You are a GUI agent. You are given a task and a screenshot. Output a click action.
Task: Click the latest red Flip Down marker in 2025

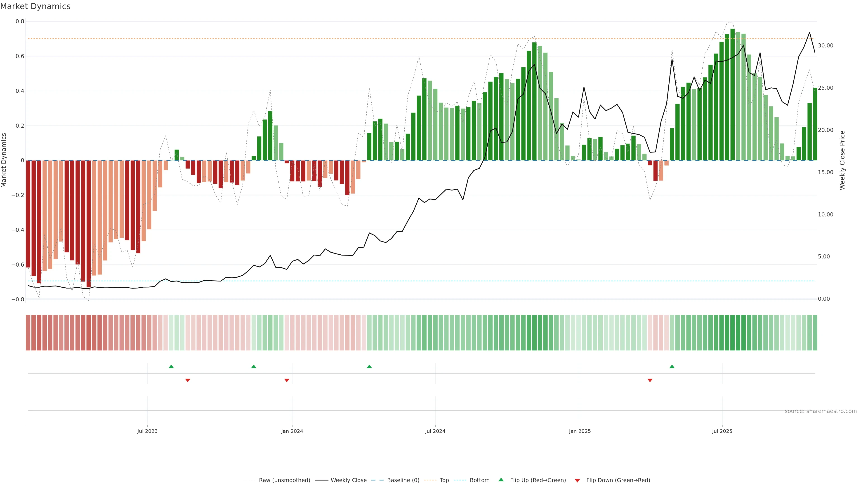(x=650, y=380)
